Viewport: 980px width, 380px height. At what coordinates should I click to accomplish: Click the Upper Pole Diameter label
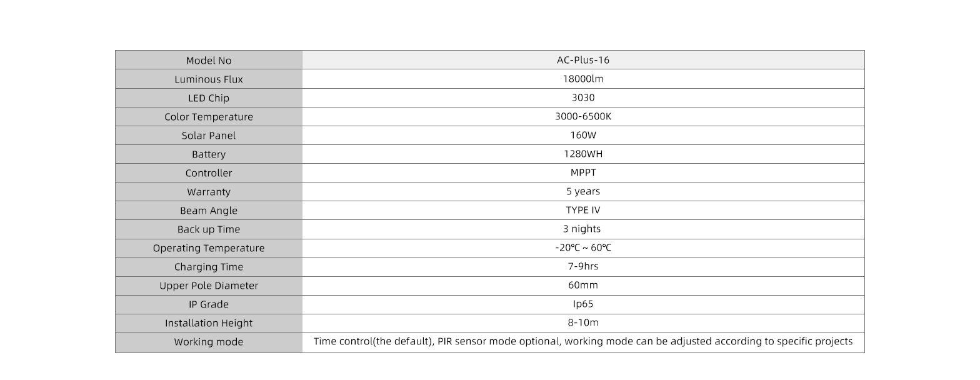pyautogui.click(x=208, y=286)
